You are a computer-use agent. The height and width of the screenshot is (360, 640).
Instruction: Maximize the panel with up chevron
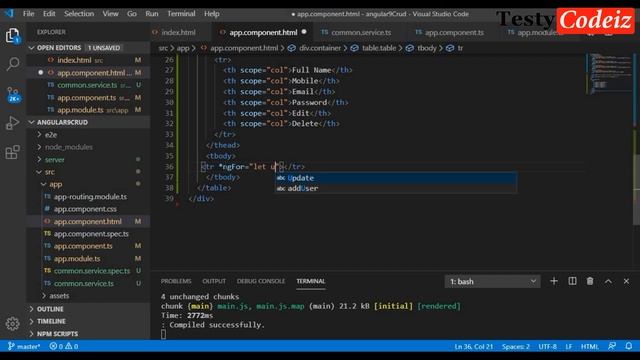tap(608, 281)
